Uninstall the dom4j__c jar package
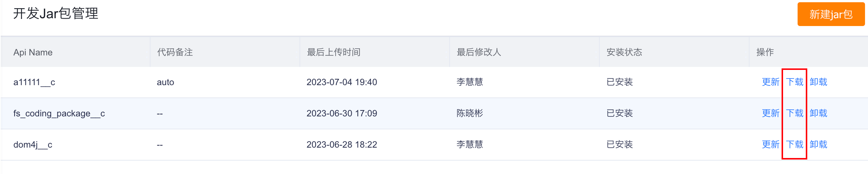 [818, 145]
